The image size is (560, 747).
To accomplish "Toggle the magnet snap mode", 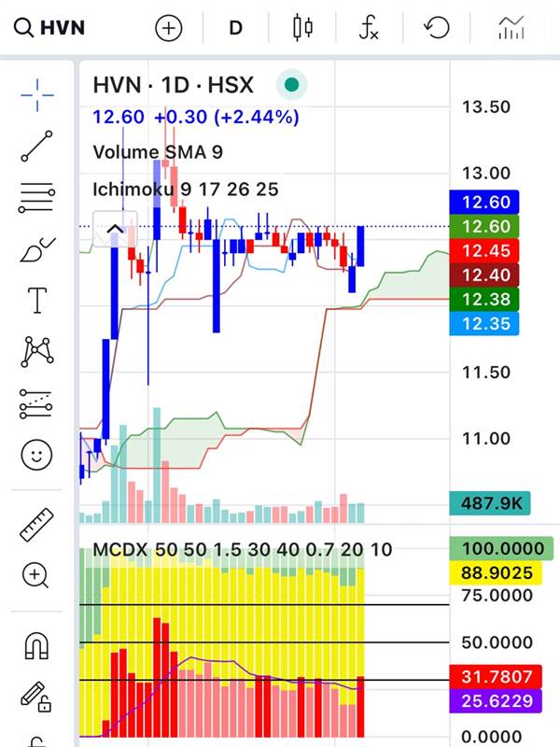I will click(36, 645).
